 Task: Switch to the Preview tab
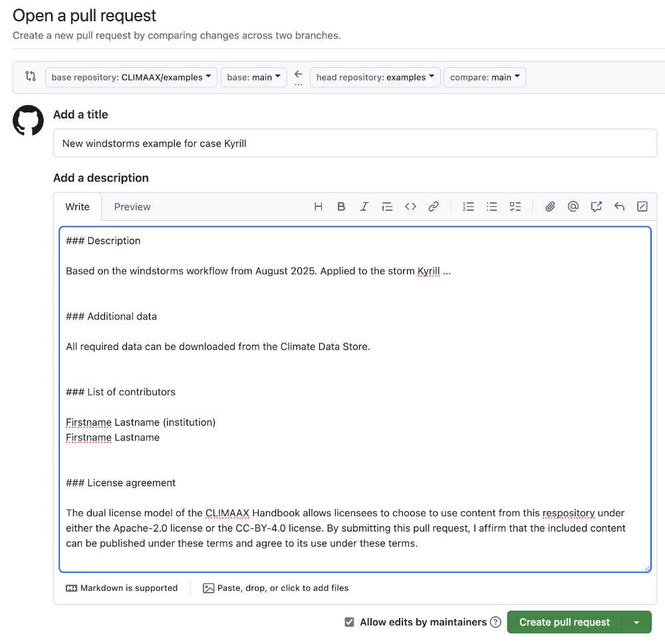tap(132, 207)
